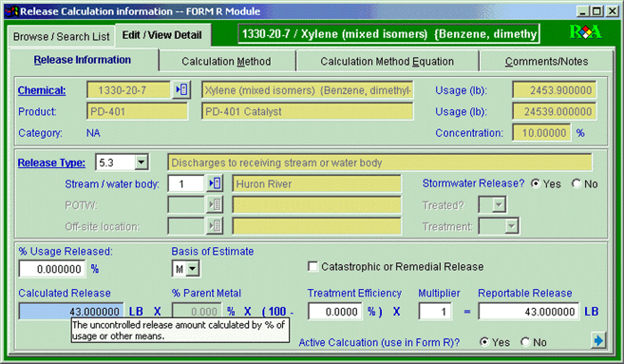Click the Chemical: link label
This screenshot has width=624, height=364.
tap(42, 90)
